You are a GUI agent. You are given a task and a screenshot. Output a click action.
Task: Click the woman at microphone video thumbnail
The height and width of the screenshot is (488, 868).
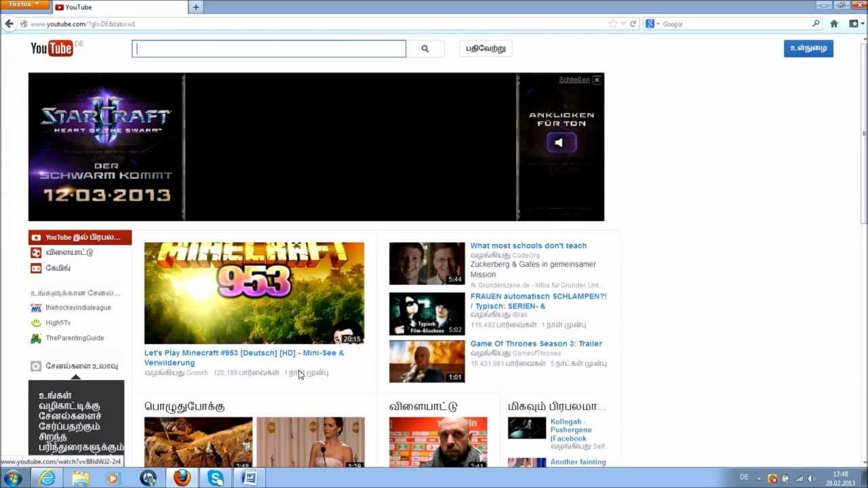coord(311,442)
